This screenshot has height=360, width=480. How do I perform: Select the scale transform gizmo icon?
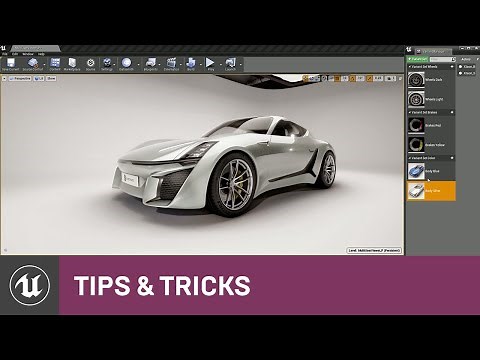(x=318, y=79)
